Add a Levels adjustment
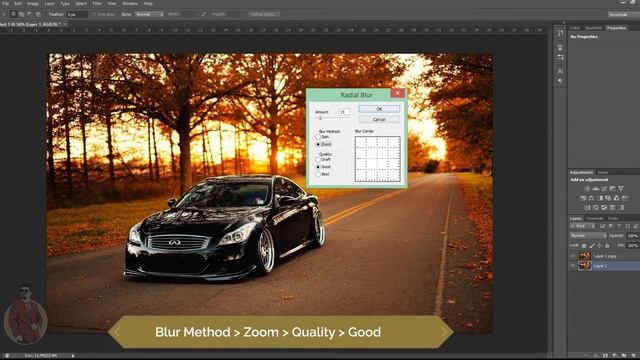Viewport: 640px width, 360px height. tap(596, 189)
